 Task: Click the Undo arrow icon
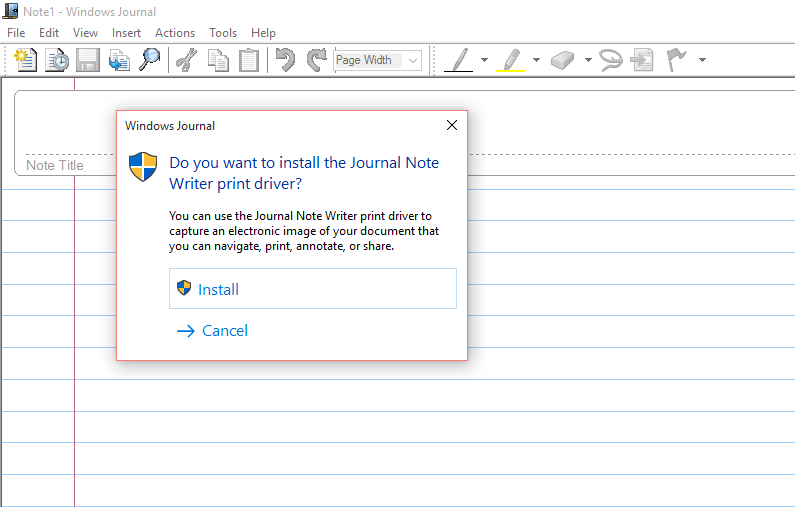pos(285,60)
